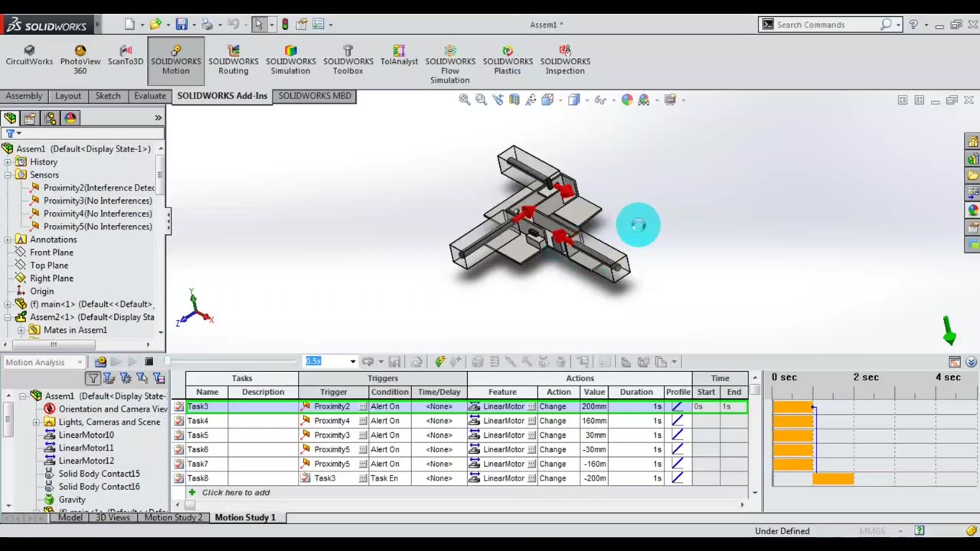Click the Save icon in top toolbar
The image size is (980, 551).
tap(181, 24)
